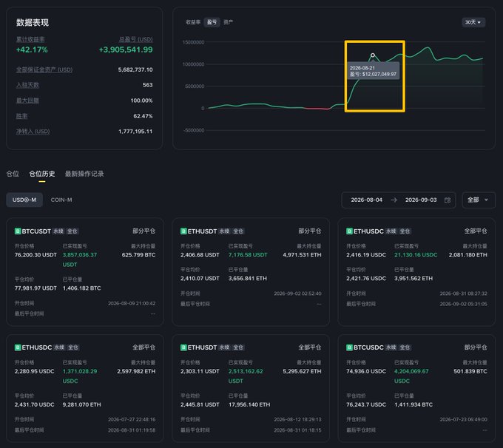The width and height of the screenshot is (503, 448).
Task: Switch the chart to the 收益率 tab
Action: pyautogui.click(x=193, y=22)
